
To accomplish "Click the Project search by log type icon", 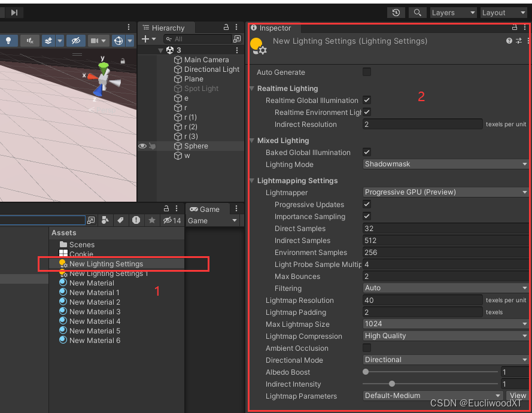I will pyautogui.click(x=136, y=220).
